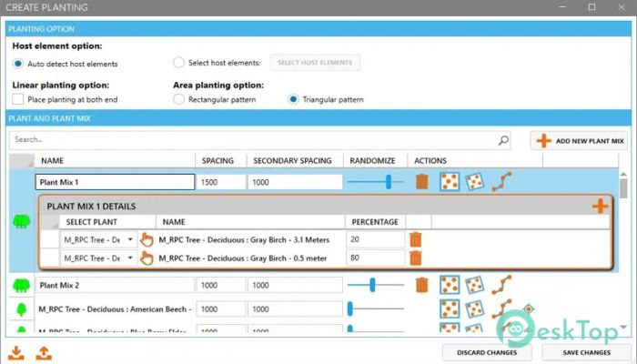The width and height of the screenshot is (637, 364).
Task: Enable Place planting at both end
Action: [19, 99]
